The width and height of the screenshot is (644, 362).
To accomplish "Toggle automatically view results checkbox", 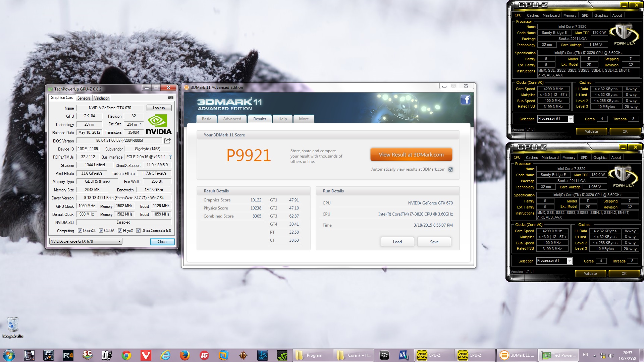I will tap(451, 169).
